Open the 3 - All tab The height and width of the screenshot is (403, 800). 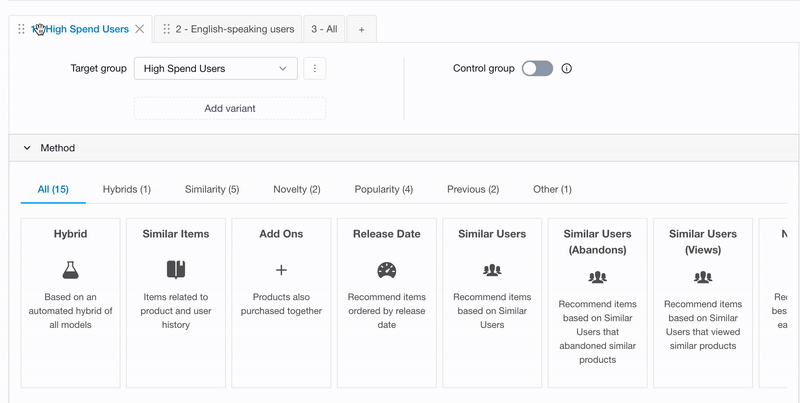coord(324,29)
